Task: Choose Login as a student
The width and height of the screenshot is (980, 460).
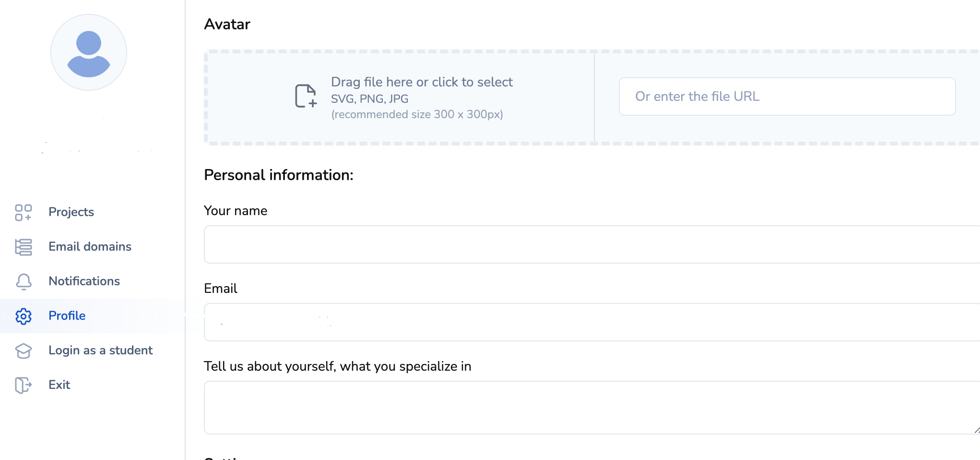Action: (100, 351)
